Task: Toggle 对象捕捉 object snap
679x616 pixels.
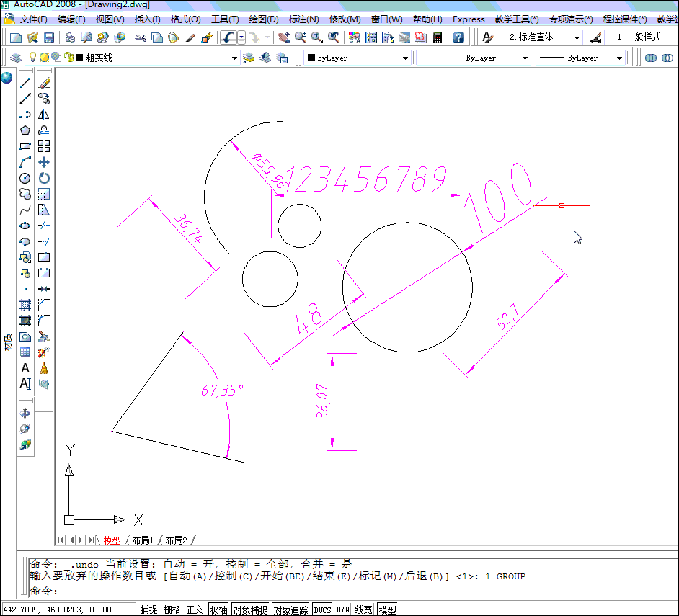Action: click(250, 610)
